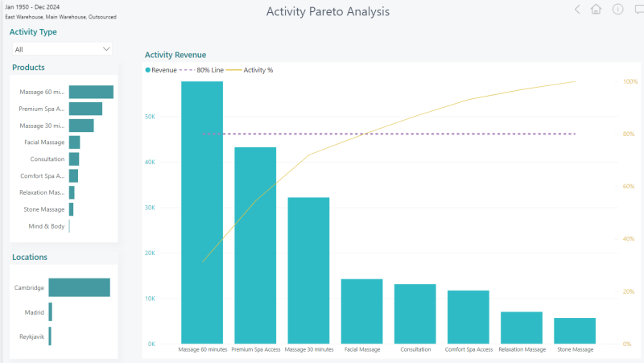Image resolution: width=644 pixels, height=363 pixels.
Task: Click the Mind & Body product label
Action: coord(47,226)
